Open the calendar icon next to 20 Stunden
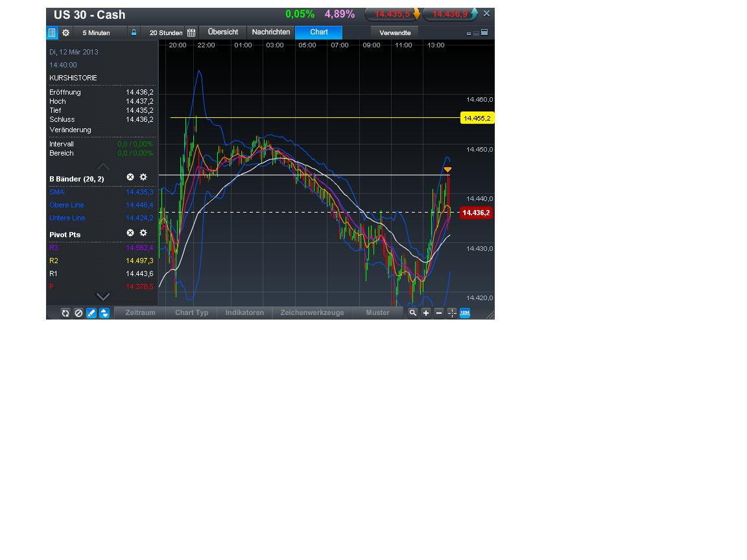747x560 pixels. click(191, 32)
